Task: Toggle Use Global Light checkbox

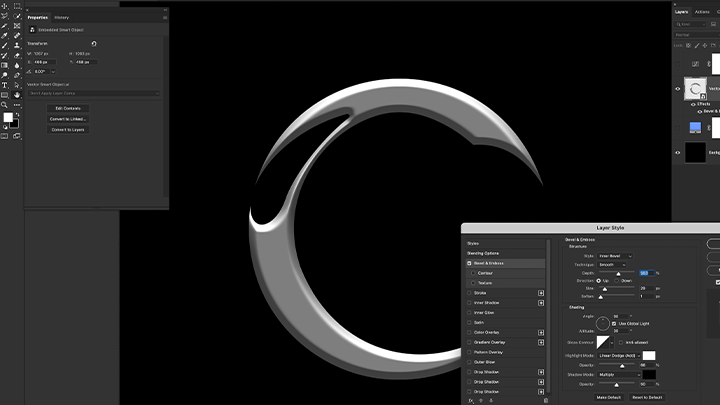Action: point(614,324)
